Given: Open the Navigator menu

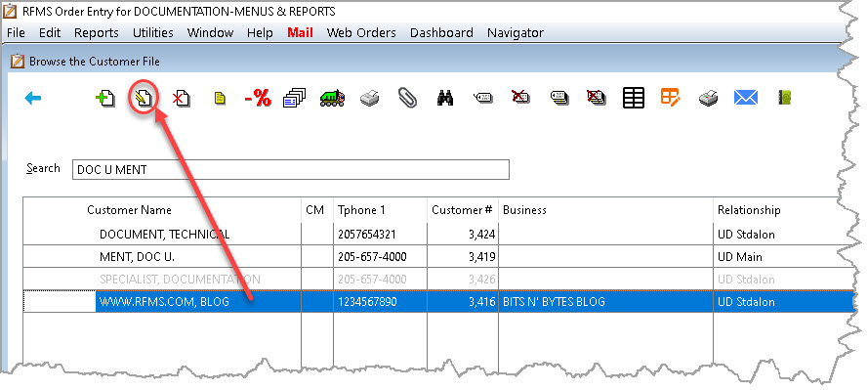Looking at the screenshot, I should [516, 32].
